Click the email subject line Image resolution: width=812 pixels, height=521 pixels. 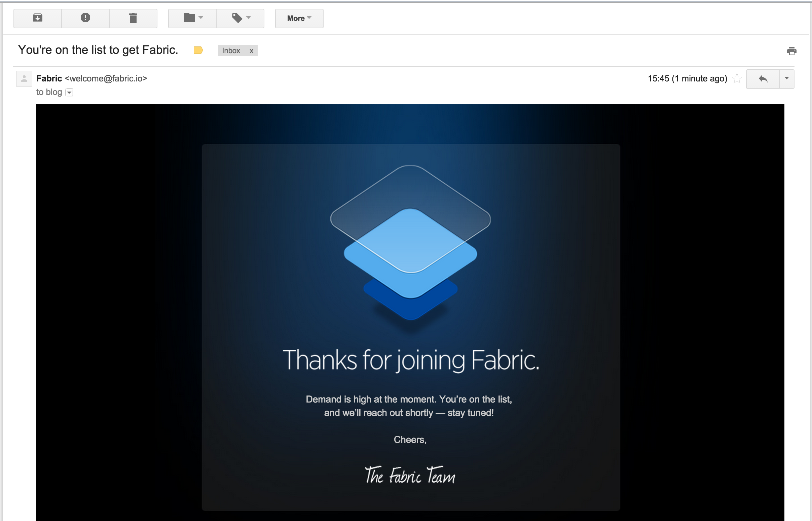(98, 50)
